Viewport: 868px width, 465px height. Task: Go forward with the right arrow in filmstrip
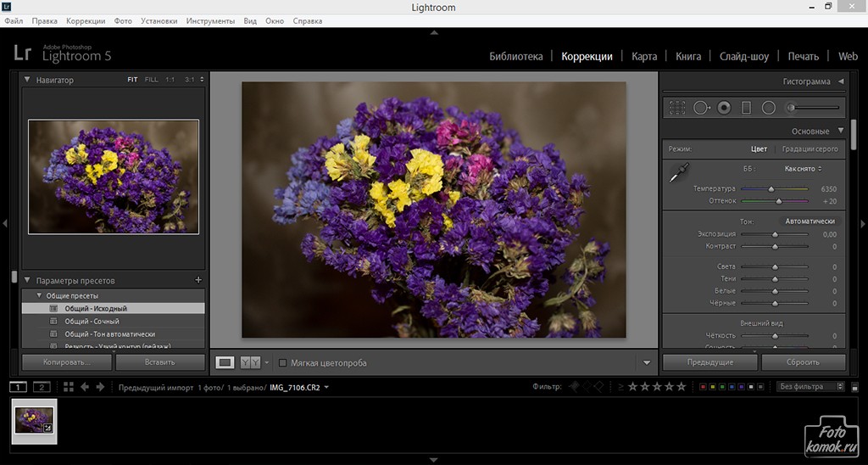(x=100, y=387)
